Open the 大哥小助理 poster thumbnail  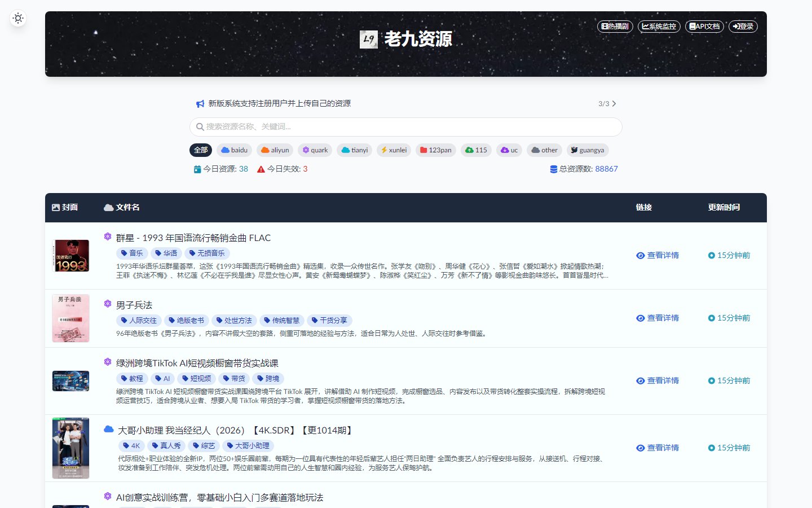[x=70, y=448]
